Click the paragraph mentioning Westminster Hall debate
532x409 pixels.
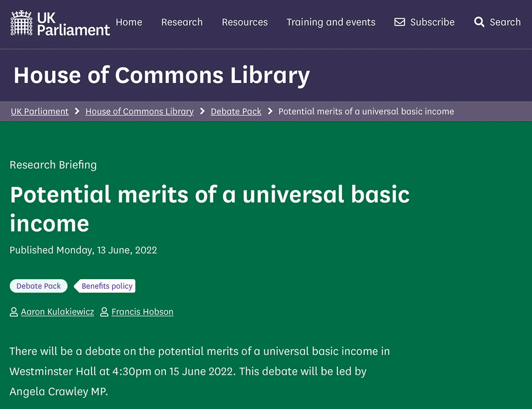tap(199, 371)
